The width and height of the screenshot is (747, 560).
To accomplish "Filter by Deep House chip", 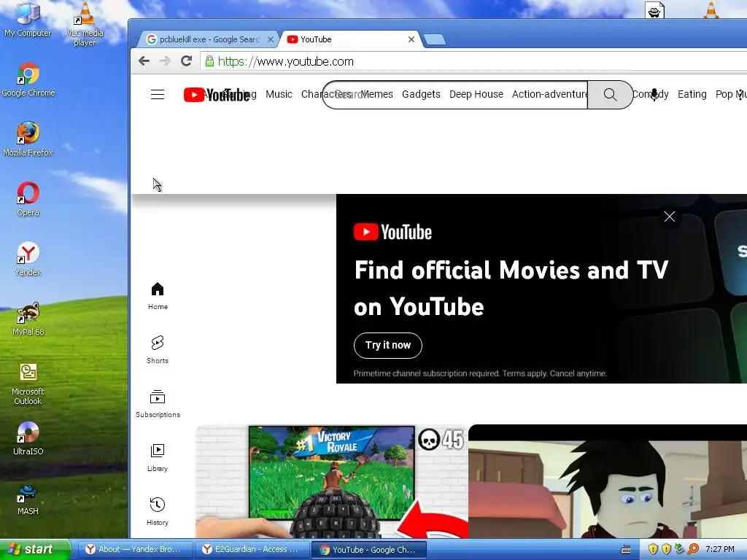I will 476,94.
